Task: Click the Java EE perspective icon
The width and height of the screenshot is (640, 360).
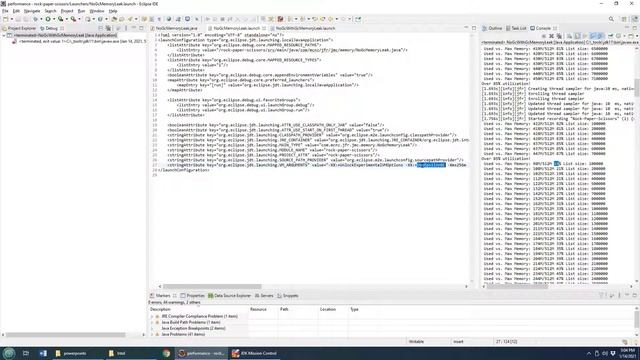Action: 635,19
